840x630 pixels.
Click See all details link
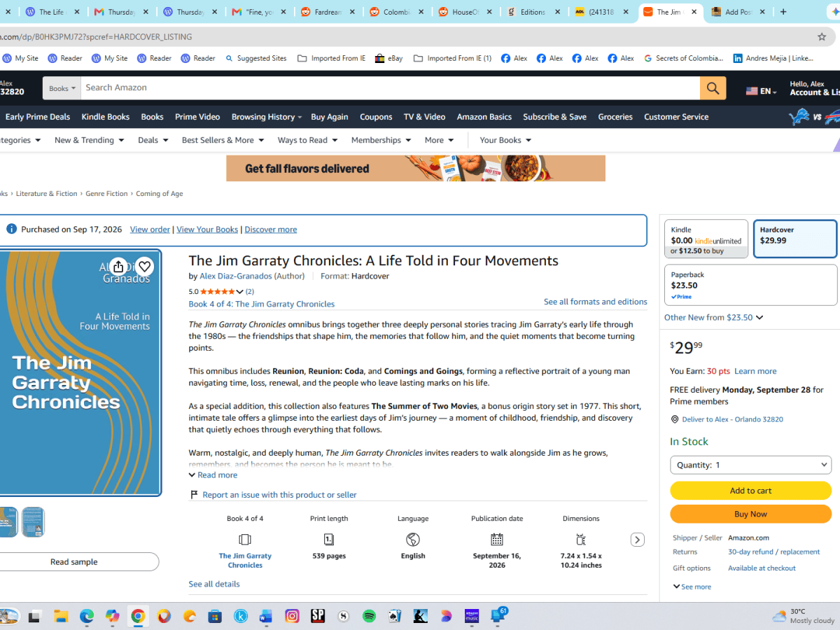[213, 584]
